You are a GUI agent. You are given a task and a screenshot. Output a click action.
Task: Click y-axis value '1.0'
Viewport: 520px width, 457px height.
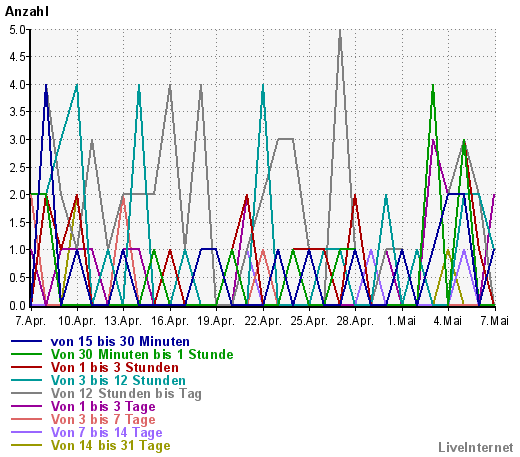point(17,250)
